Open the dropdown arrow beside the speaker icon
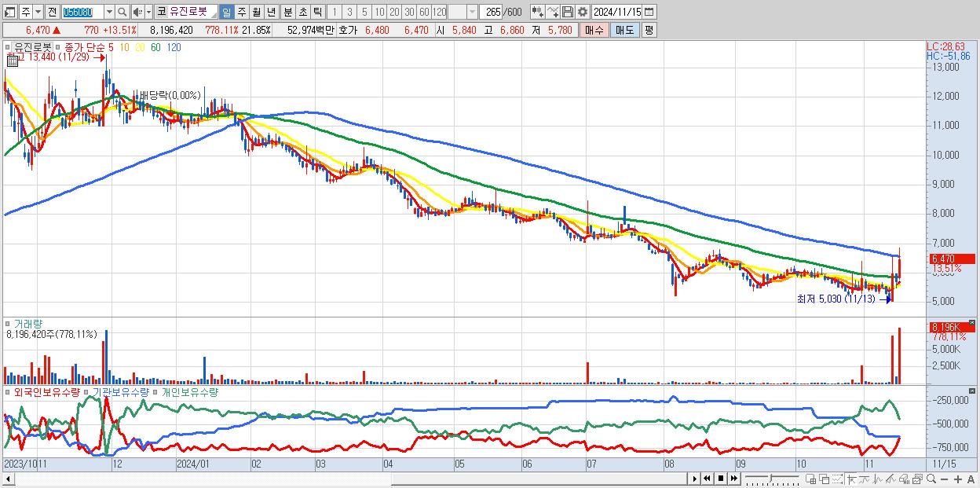This screenshot has height=488, width=980. 148,13
